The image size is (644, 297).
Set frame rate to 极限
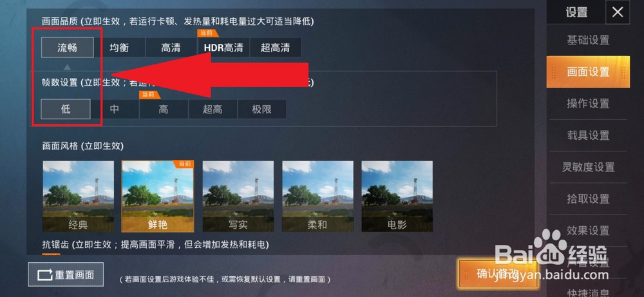coord(261,110)
